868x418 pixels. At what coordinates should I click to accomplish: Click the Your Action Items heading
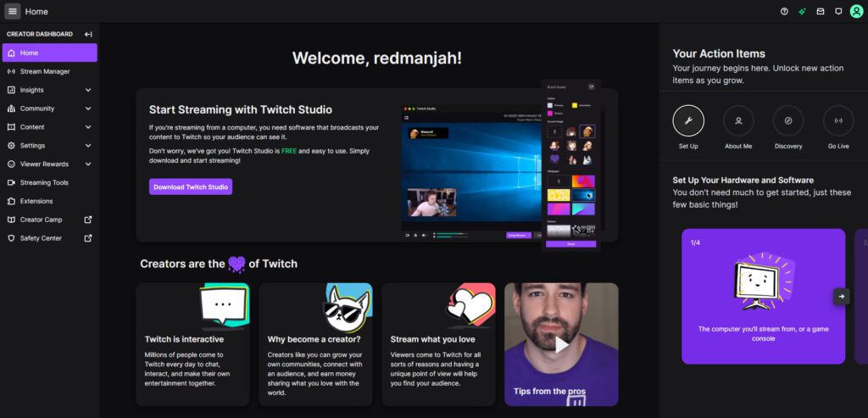[719, 53]
